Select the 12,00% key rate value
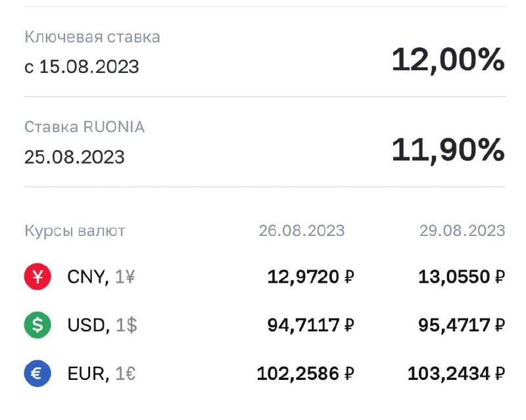 (x=448, y=60)
